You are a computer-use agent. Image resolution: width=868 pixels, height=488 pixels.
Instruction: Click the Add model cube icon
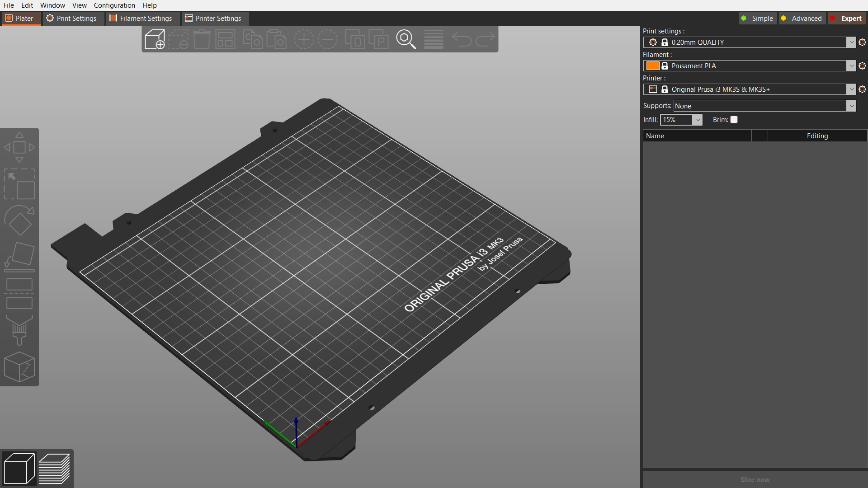(155, 40)
